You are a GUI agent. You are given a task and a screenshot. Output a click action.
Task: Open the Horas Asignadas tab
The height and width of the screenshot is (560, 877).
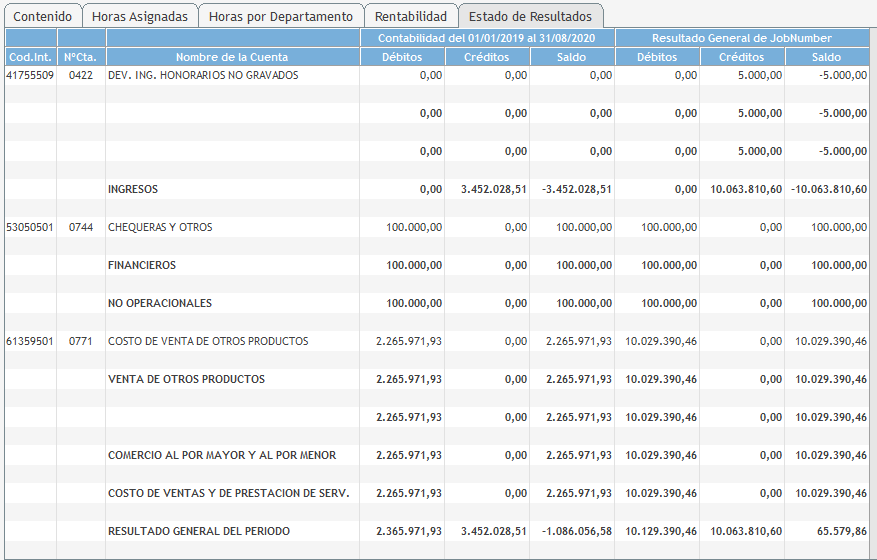click(x=139, y=17)
